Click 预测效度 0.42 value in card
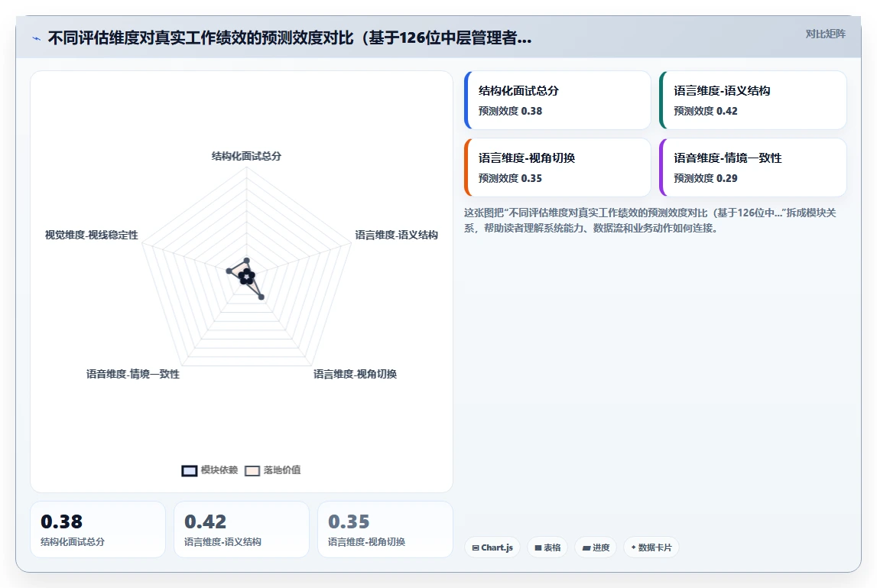This screenshot has height=588, width=877. (705, 112)
